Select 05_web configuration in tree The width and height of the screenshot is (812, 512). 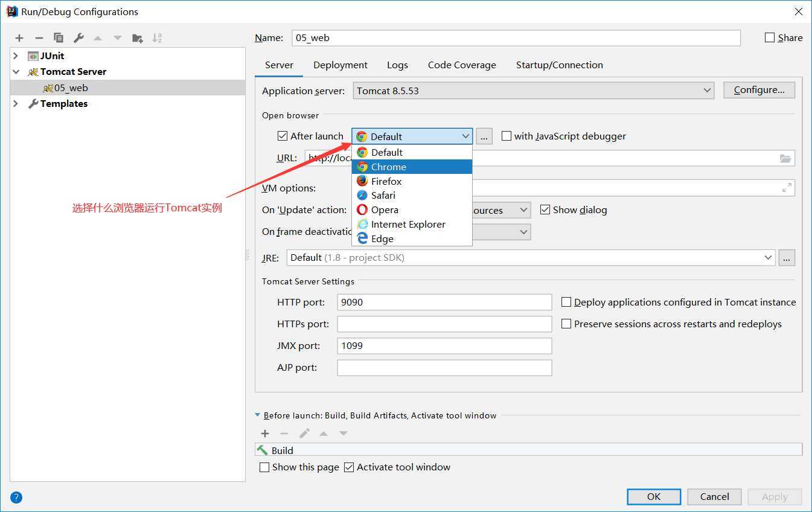coord(127,88)
